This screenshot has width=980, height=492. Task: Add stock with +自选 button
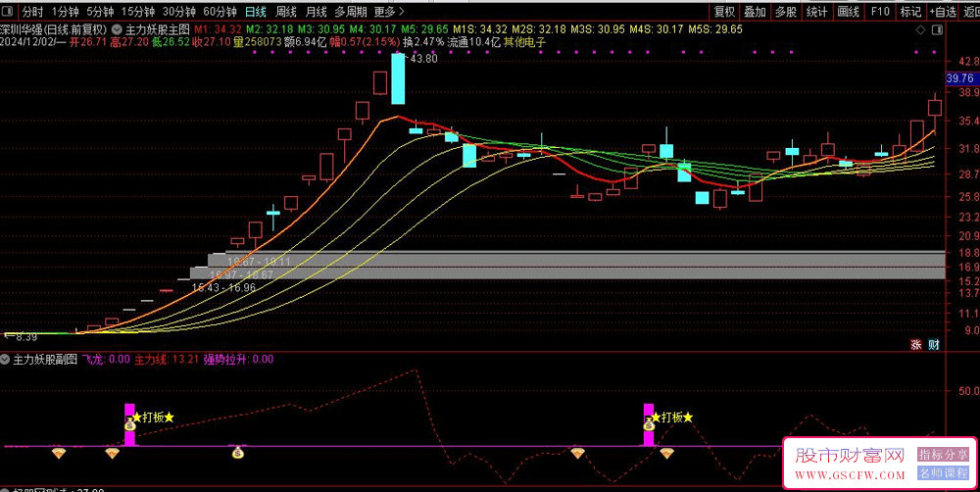click(x=943, y=11)
